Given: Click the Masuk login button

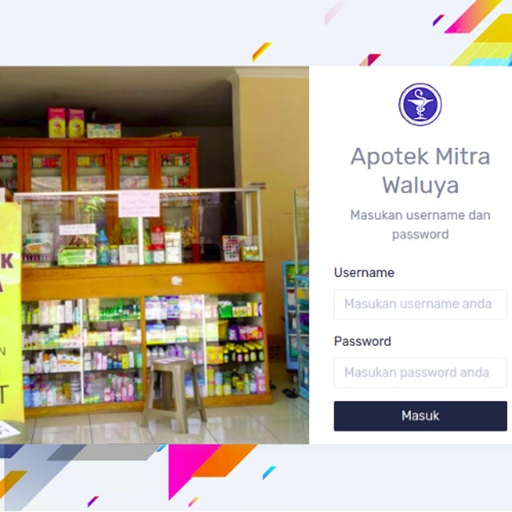Looking at the screenshot, I should tap(420, 416).
